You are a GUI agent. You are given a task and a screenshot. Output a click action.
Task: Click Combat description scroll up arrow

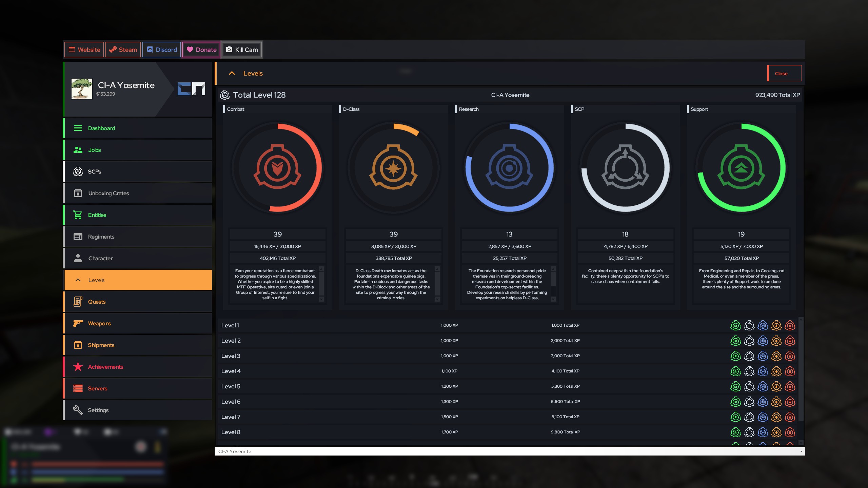pyautogui.click(x=321, y=269)
